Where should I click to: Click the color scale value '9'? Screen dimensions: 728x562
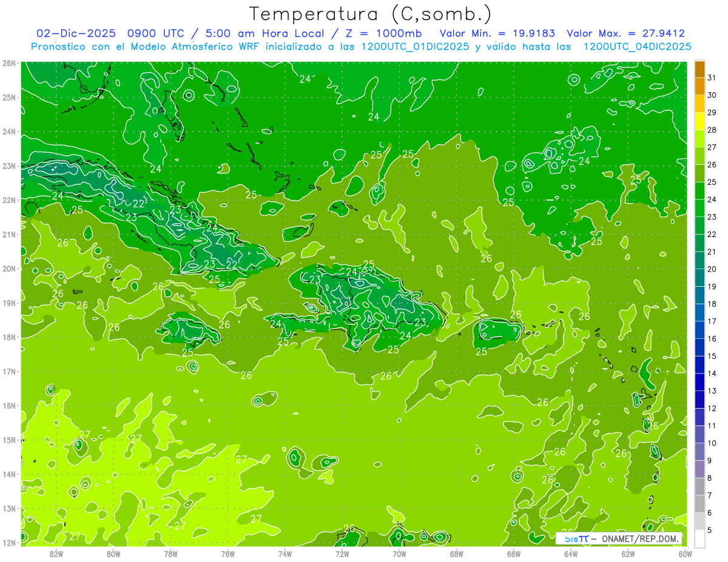tap(710, 461)
